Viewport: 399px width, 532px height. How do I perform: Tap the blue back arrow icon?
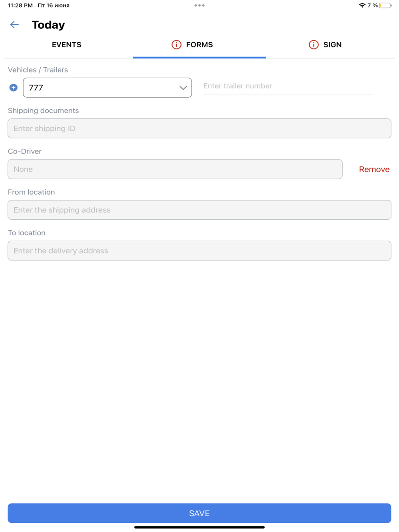(x=14, y=25)
